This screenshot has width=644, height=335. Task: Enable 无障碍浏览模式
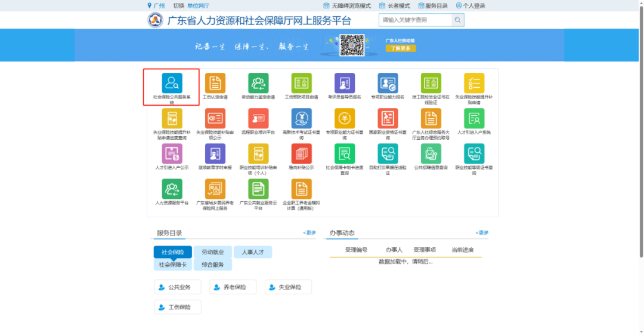[347, 6]
